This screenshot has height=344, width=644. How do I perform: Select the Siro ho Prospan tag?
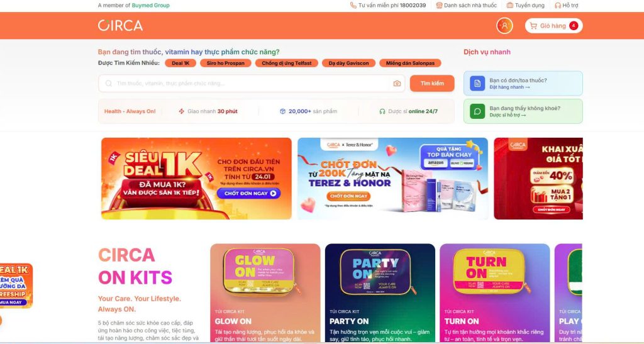[226, 64]
